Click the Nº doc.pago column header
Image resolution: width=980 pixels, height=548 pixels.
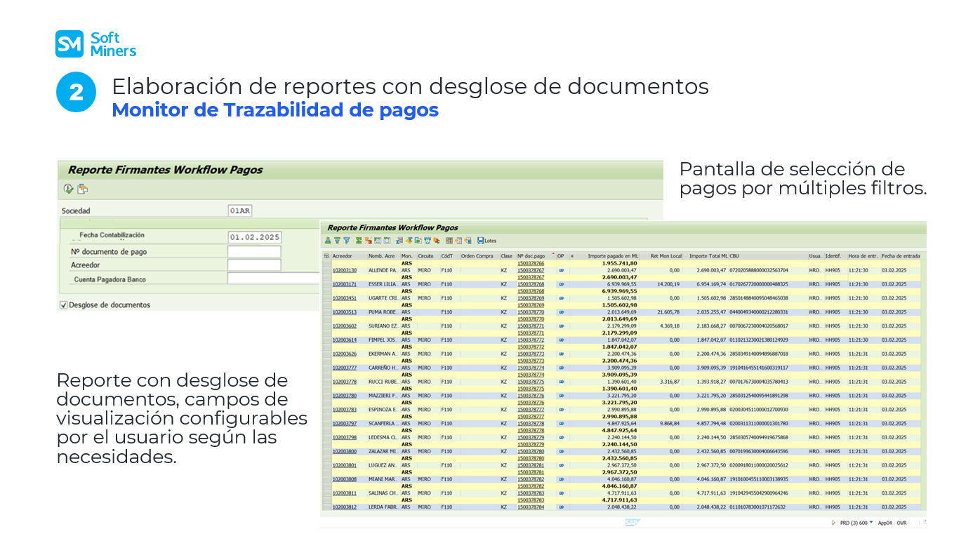[x=531, y=256]
